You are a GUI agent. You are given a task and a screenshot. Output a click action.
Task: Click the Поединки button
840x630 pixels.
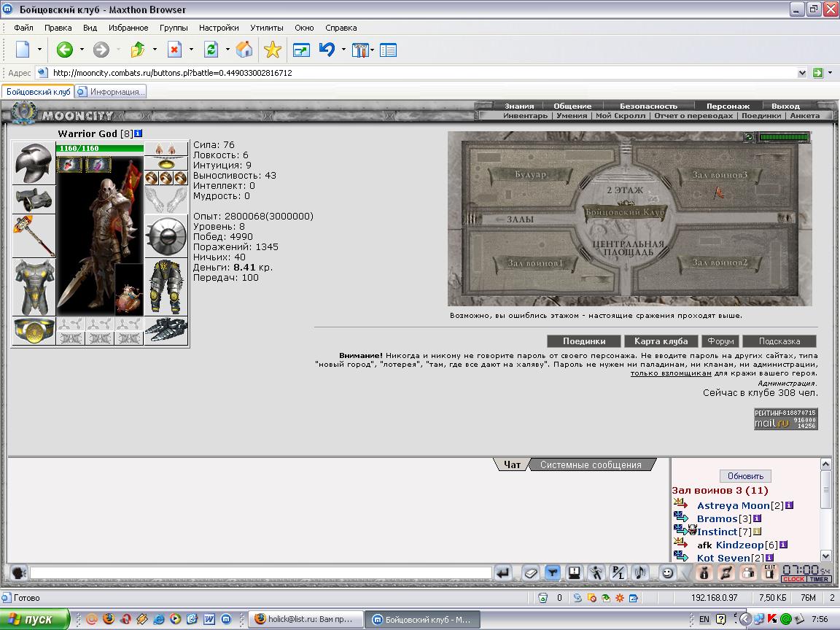pyautogui.click(x=584, y=341)
